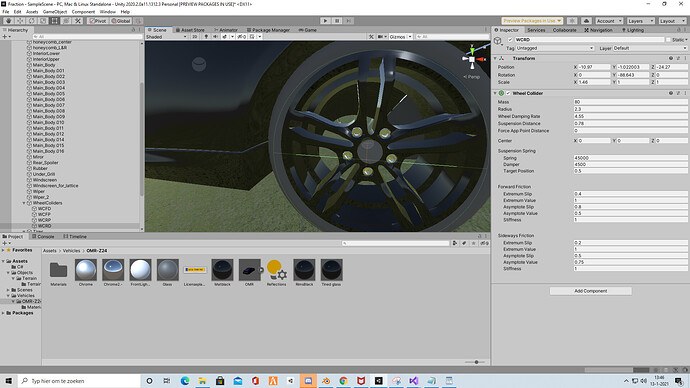Select the Rect transform tool
The image size is (690, 388).
coord(55,21)
